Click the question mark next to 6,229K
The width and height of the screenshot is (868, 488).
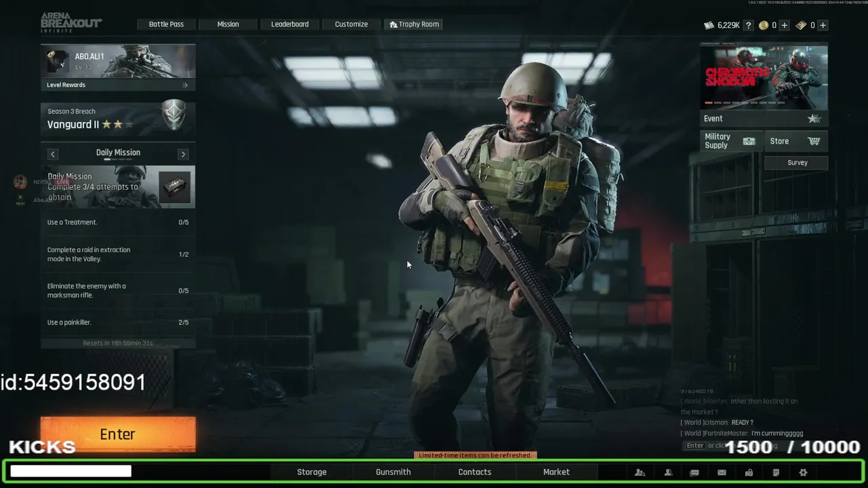(748, 25)
